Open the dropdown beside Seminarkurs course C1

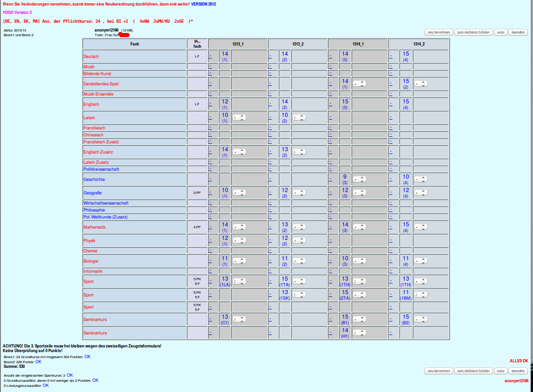tap(239, 320)
